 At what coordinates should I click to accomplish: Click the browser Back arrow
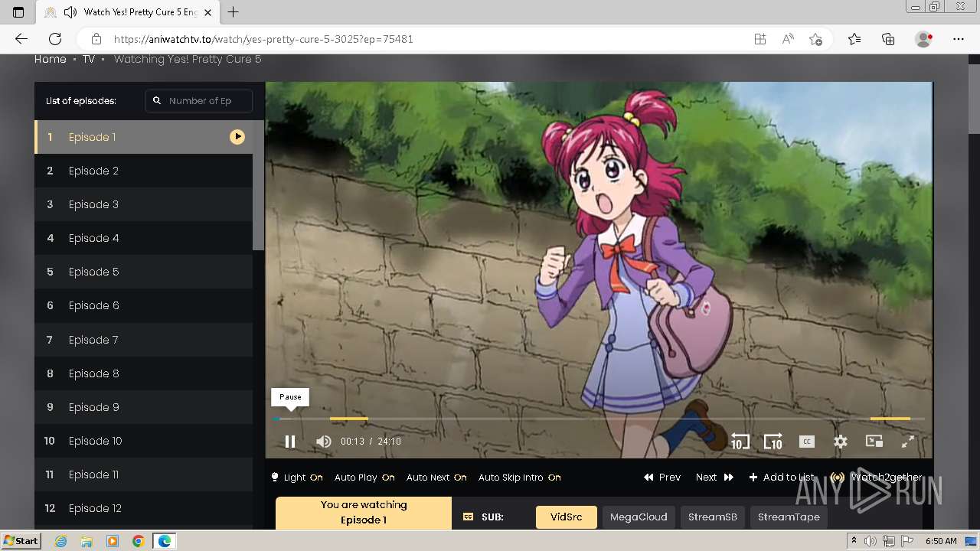[21, 39]
